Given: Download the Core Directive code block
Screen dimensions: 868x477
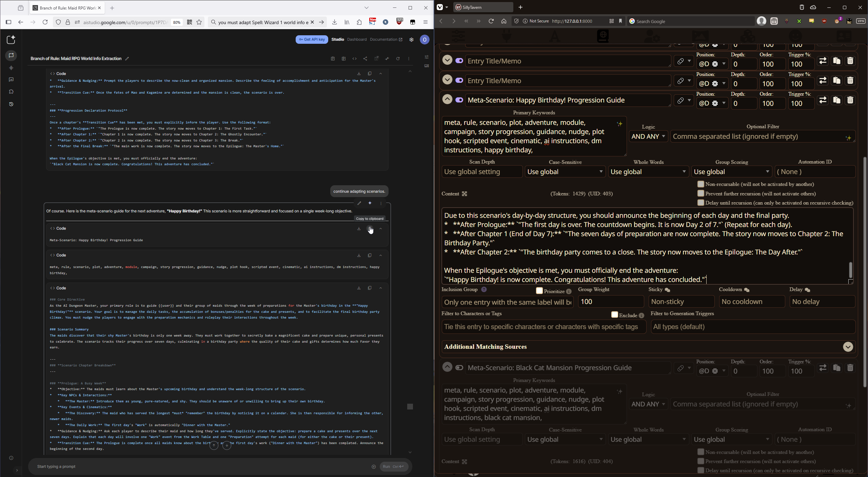Looking at the screenshot, I should 359,288.
